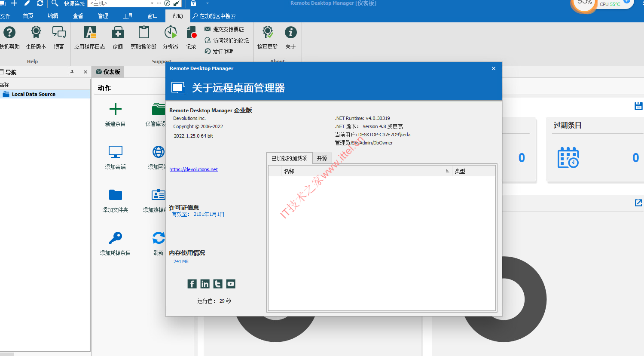Open the LinkedIn icon in about dialog
Viewport: 644px width, 356px height.
205,284
